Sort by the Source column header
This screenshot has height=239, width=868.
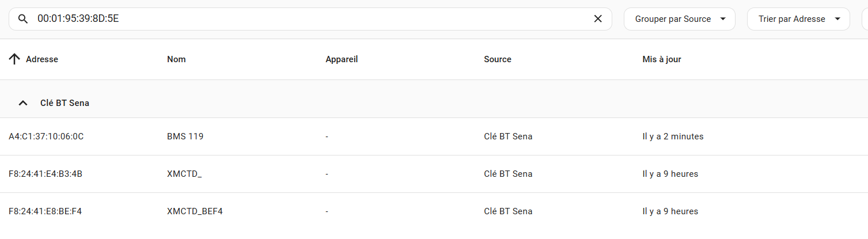pos(498,59)
